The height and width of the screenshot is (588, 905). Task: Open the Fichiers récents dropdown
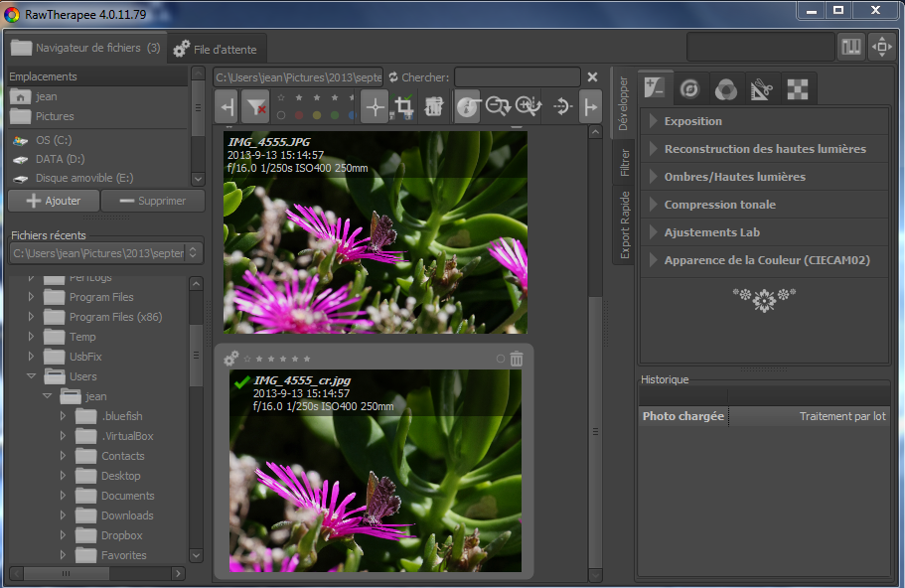tap(106, 253)
